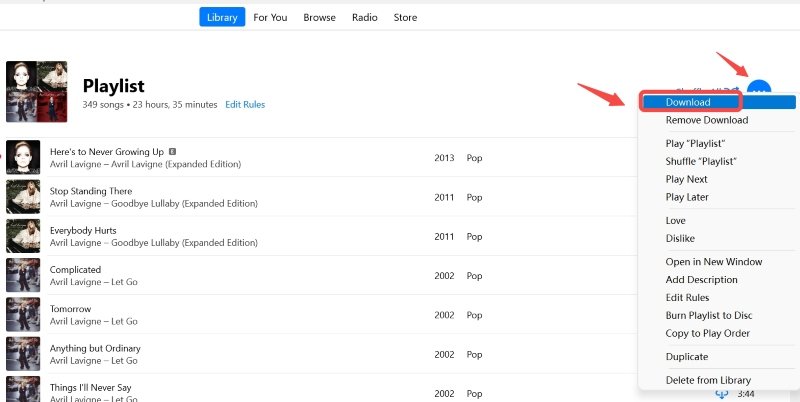800x402 pixels.
Task: Go to the Browse tab
Action: [319, 17]
